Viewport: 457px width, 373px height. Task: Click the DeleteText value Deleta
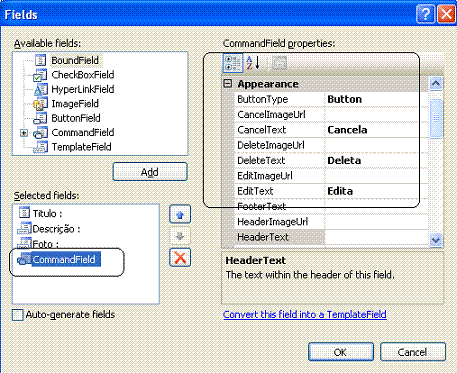(344, 161)
